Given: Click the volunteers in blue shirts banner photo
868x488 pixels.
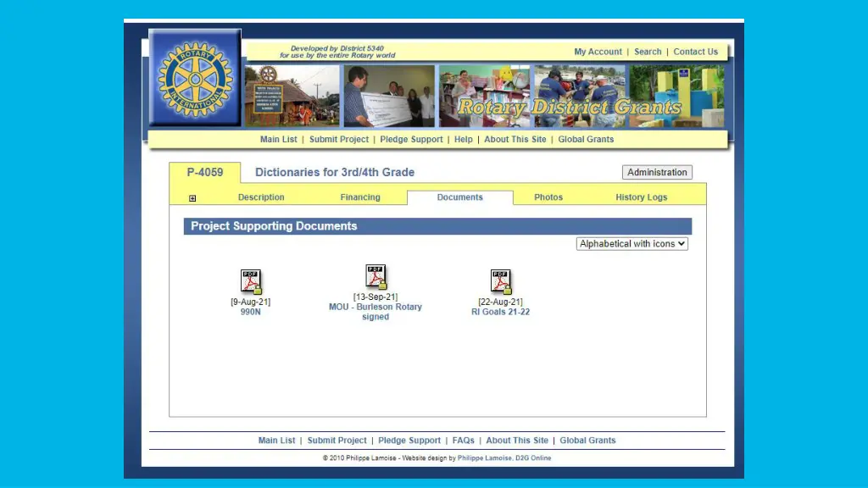Looking at the screenshot, I should [580, 97].
